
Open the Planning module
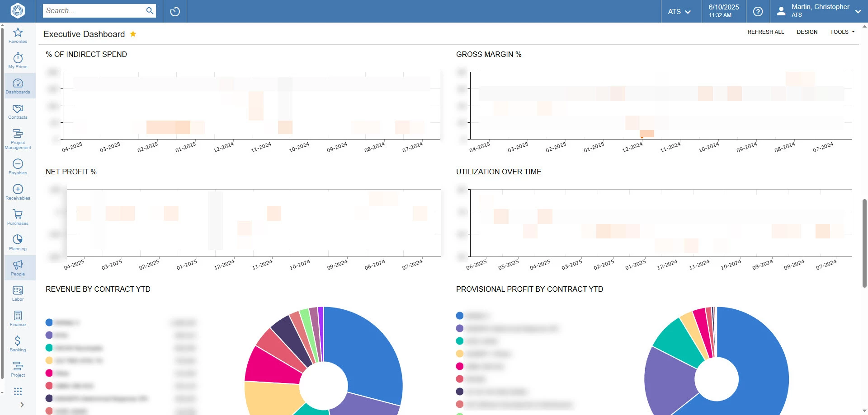point(18,242)
